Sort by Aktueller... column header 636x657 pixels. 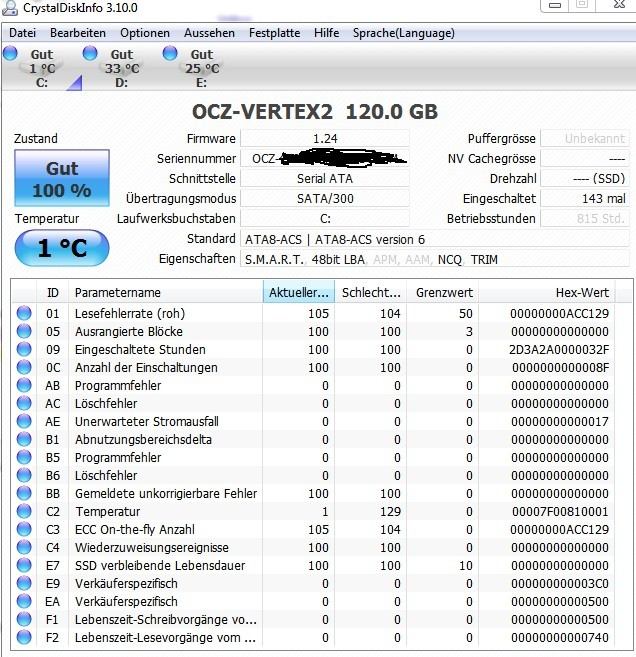coord(299,292)
